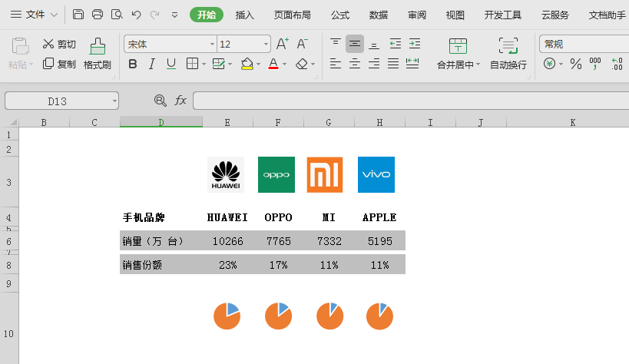Toggle vertical middle alignment
Viewport: 629px width, 364px height.
pos(355,44)
